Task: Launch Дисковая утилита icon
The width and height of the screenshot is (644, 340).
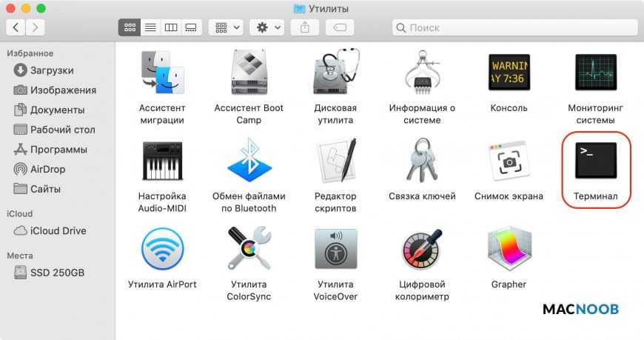Action: pyautogui.click(x=336, y=72)
